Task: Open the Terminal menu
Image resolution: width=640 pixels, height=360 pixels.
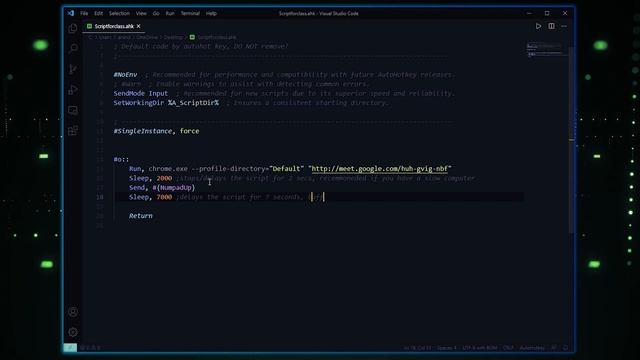Action: tap(190, 13)
